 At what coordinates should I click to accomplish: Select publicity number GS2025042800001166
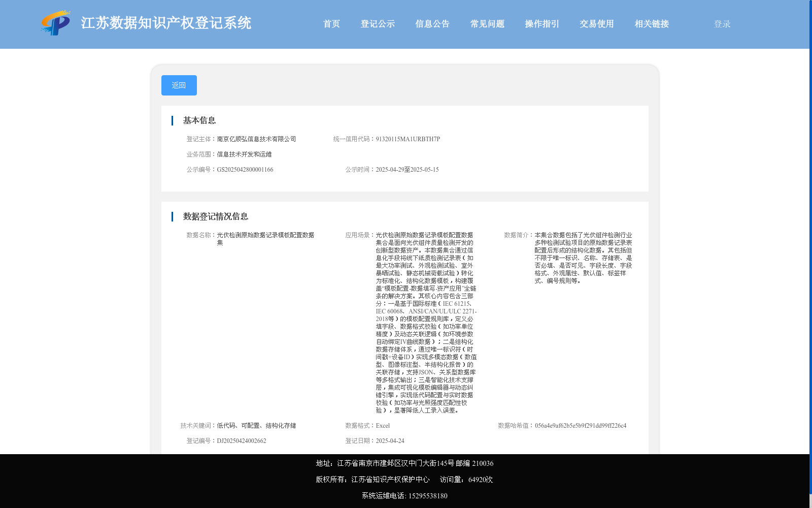tap(245, 170)
